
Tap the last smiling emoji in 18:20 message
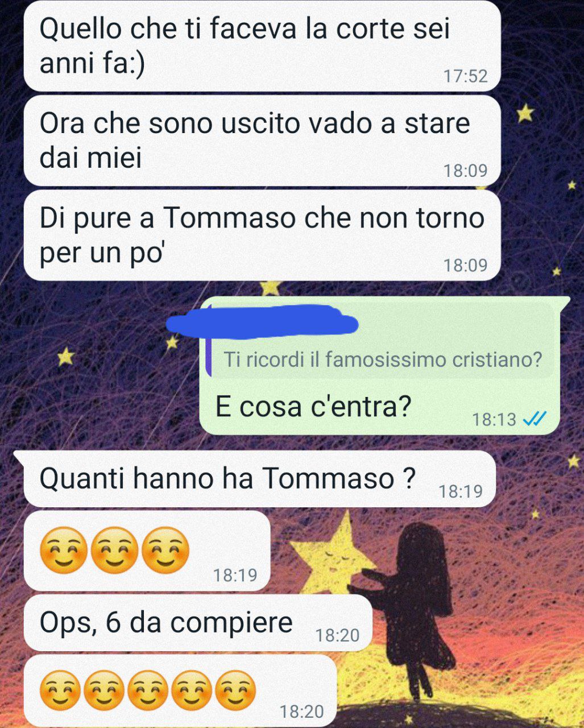[236, 690]
